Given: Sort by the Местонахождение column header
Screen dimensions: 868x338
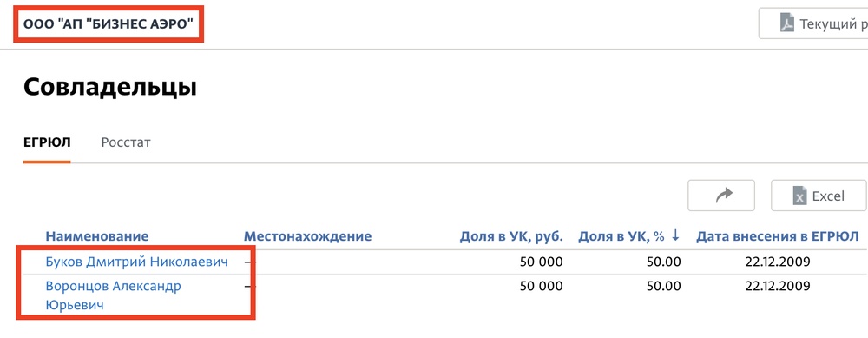Looking at the screenshot, I should (x=308, y=236).
